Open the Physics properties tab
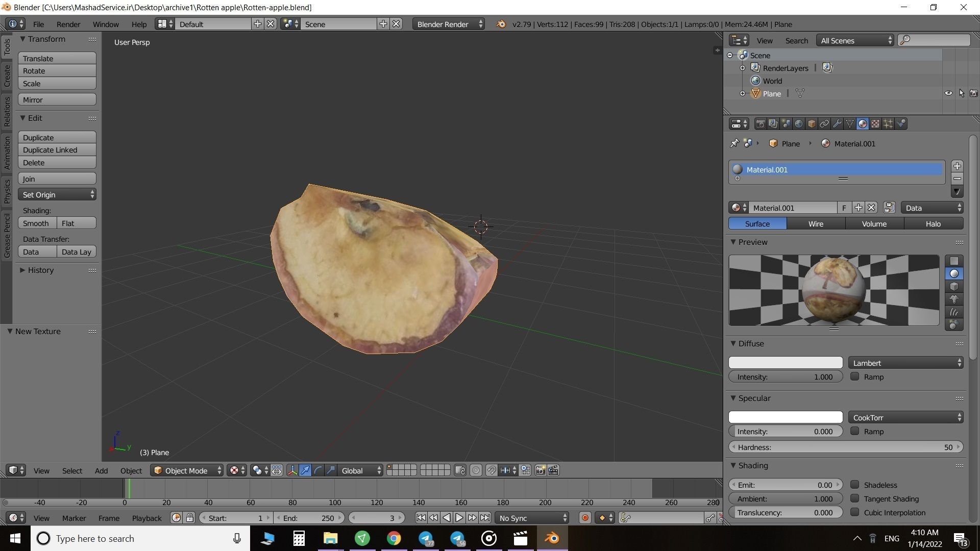This screenshot has height=551, width=980. point(901,124)
